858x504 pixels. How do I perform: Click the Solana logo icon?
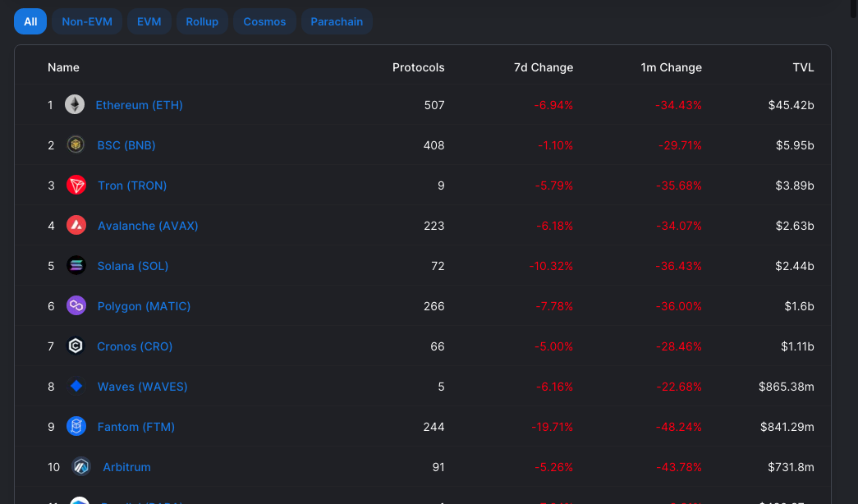(76, 266)
